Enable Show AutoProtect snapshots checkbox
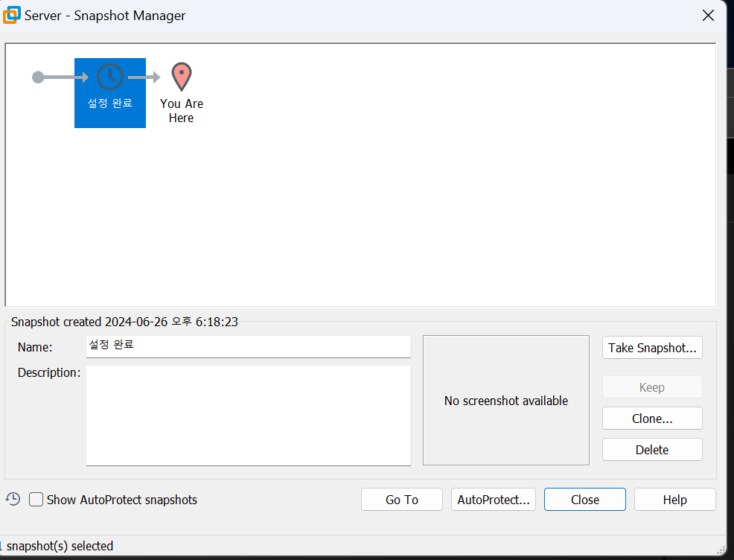 pos(36,500)
